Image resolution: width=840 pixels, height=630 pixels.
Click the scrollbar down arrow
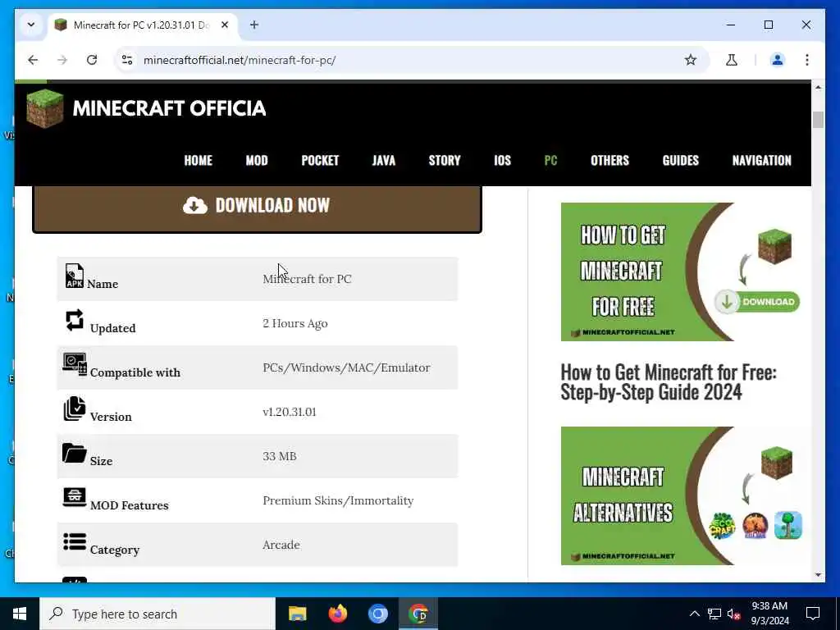pyautogui.click(x=818, y=575)
